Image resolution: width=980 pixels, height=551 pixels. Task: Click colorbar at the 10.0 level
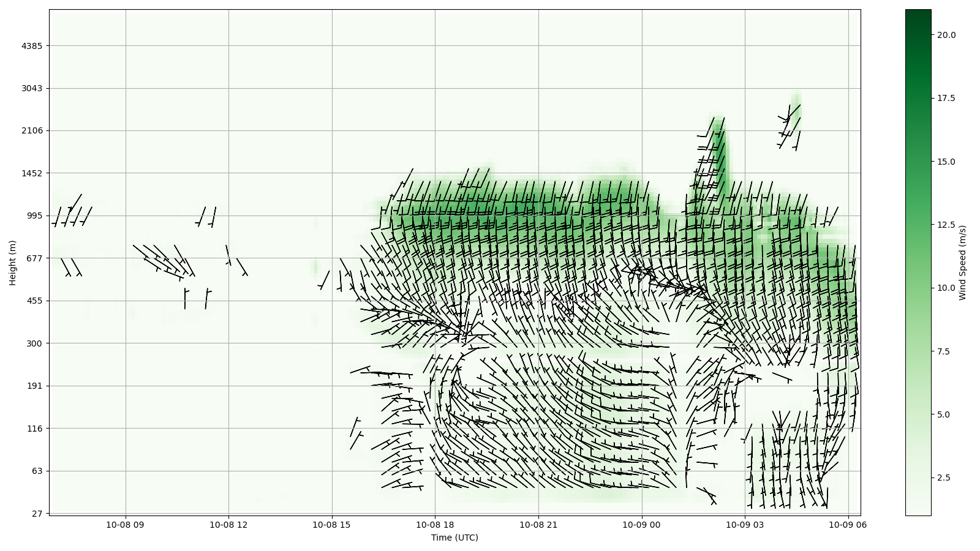pyautogui.click(x=918, y=288)
